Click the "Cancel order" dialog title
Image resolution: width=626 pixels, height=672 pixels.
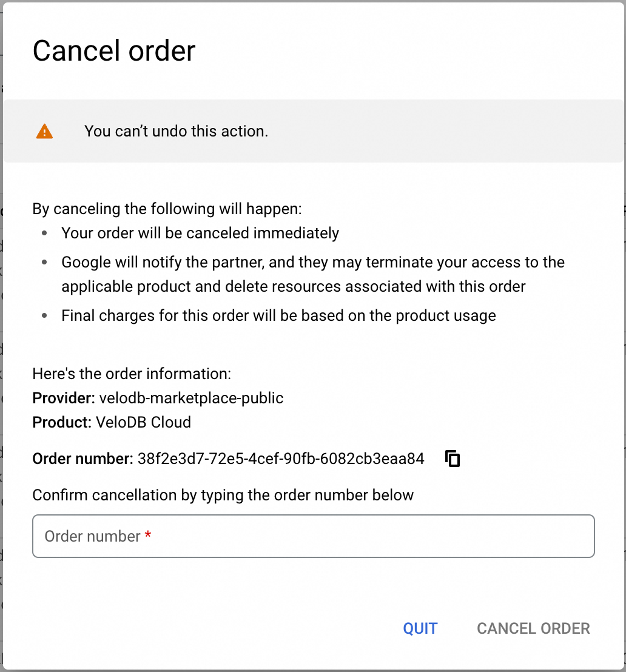point(114,51)
